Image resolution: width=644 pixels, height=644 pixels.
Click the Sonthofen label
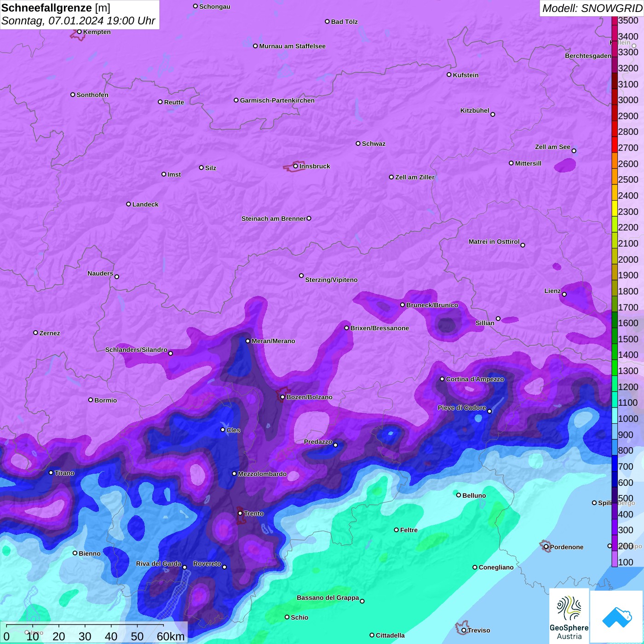[92, 95]
